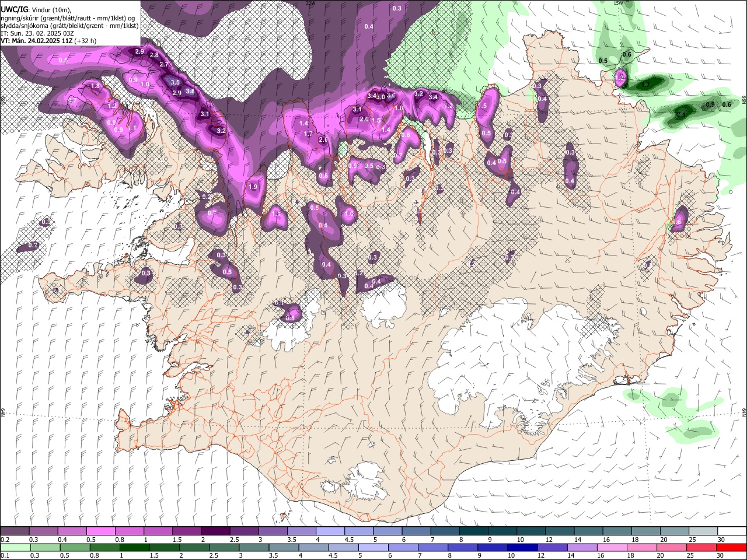Viewport: 747px width, 560px height.
Task: Click light grey upper swatch between 25 and 30
Action: point(703,531)
